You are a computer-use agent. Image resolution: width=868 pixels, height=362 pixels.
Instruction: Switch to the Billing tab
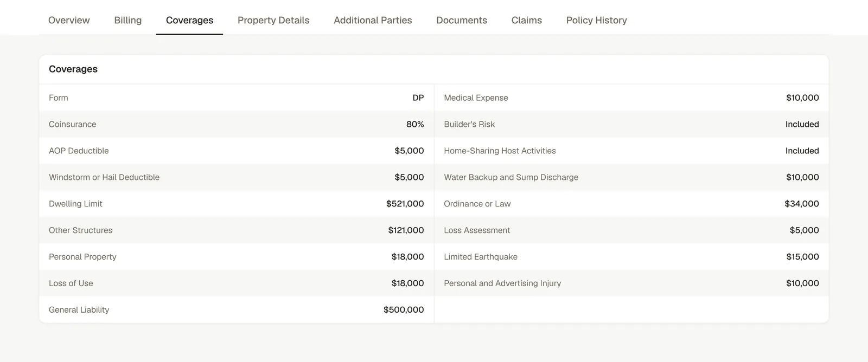click(128, 20)
